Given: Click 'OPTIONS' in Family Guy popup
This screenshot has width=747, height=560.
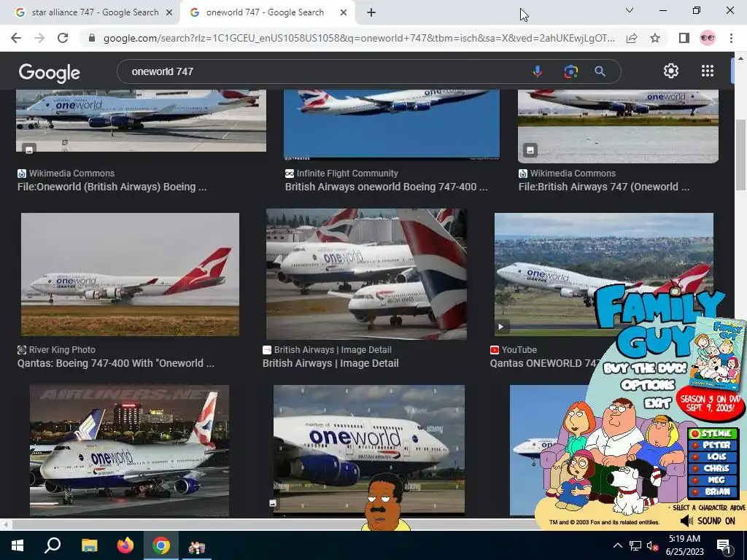Looking at the screenshot, I should click(x=648, y=384).
